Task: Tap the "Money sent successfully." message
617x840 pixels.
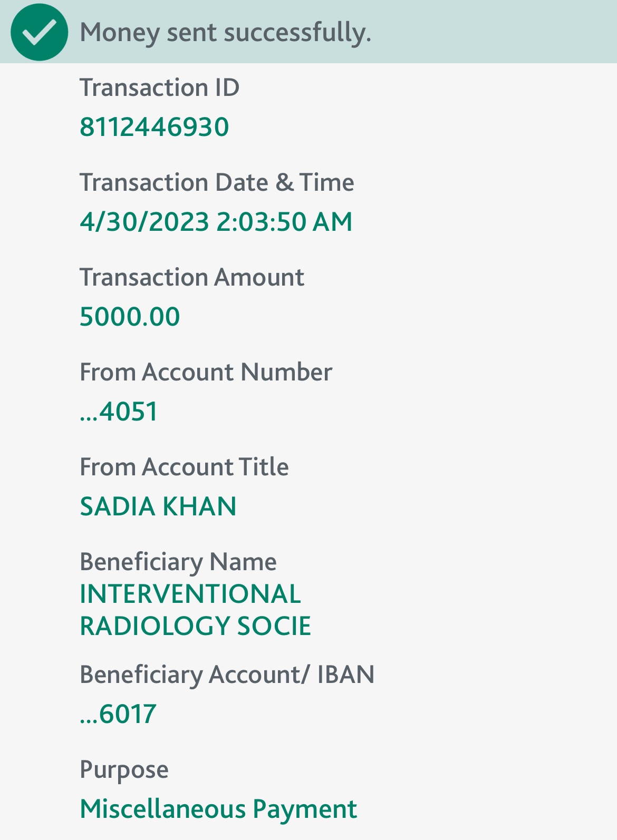Action: click(x=225, y=33)
